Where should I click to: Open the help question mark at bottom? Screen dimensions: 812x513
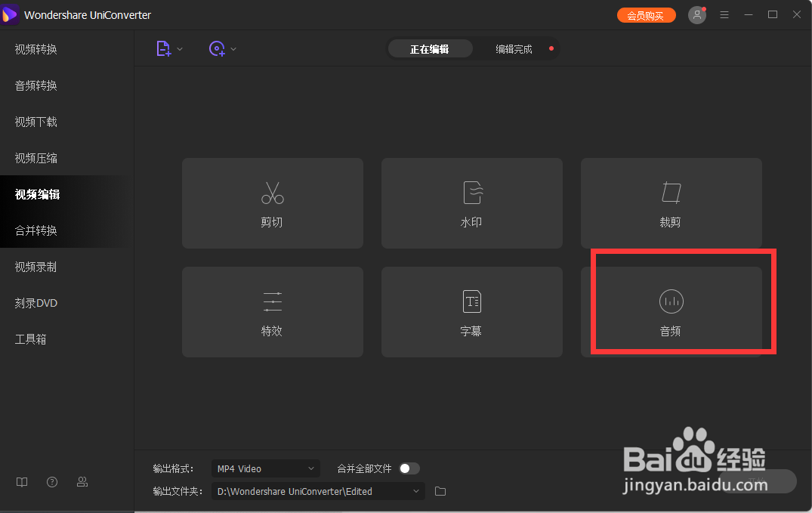coord(51,481)
